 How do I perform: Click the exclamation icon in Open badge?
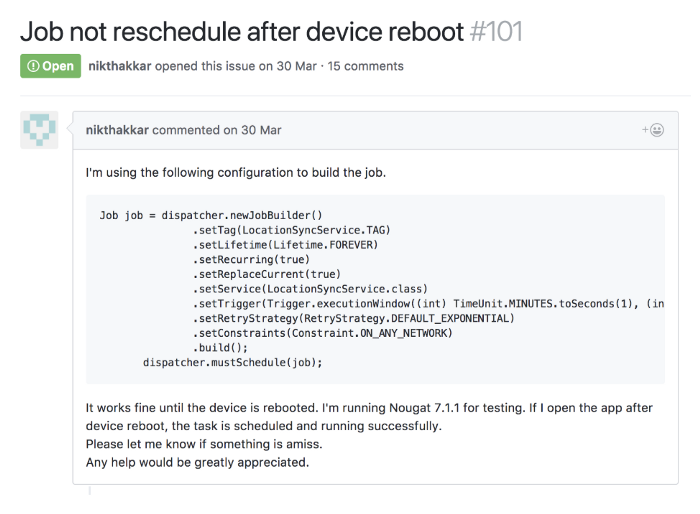32,66
